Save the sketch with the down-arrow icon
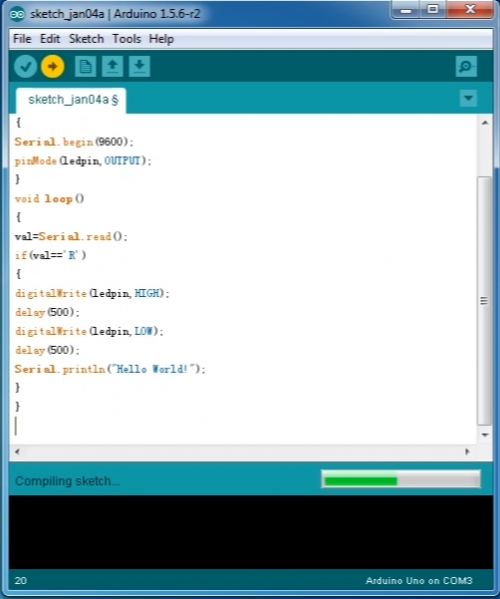Screen dimensions: 500x599 coord(139,66)
